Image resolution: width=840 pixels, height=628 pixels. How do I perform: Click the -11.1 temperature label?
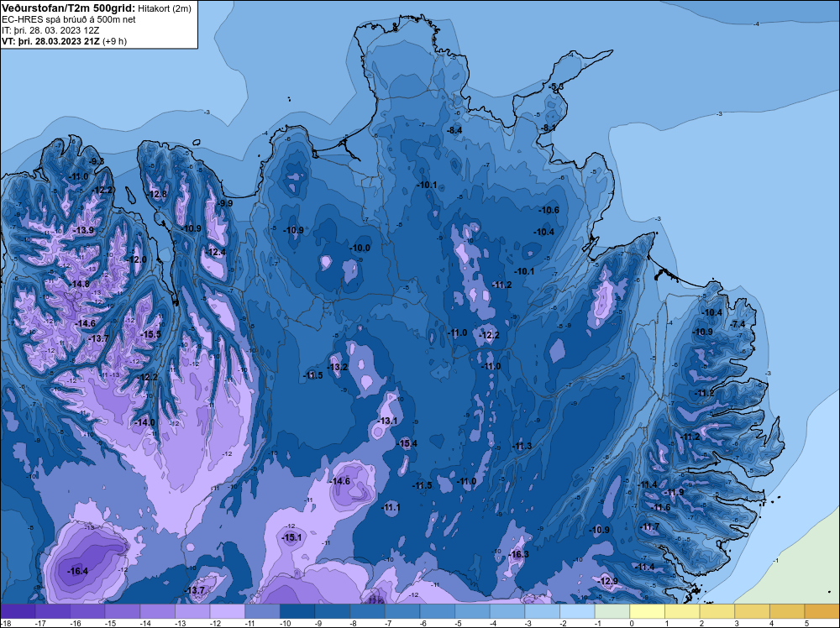point(391,507)
